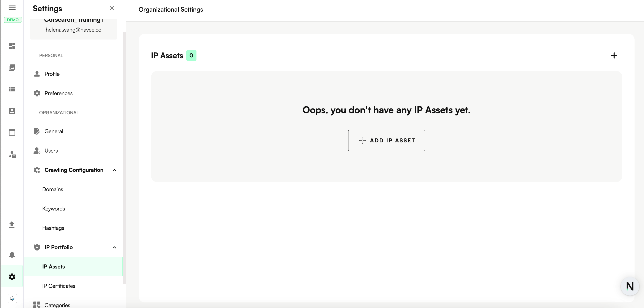This screenshot has height=308, width=644.
Task: Open IP Certificates sub-item
Action: coord(58,286)
